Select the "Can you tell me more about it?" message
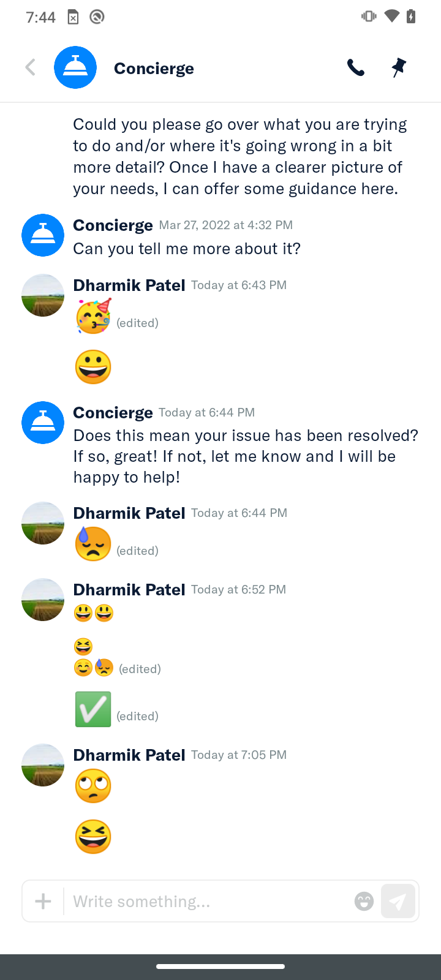Image resolution: width=441 pixels, height=980 pixels. pos(187,249)
